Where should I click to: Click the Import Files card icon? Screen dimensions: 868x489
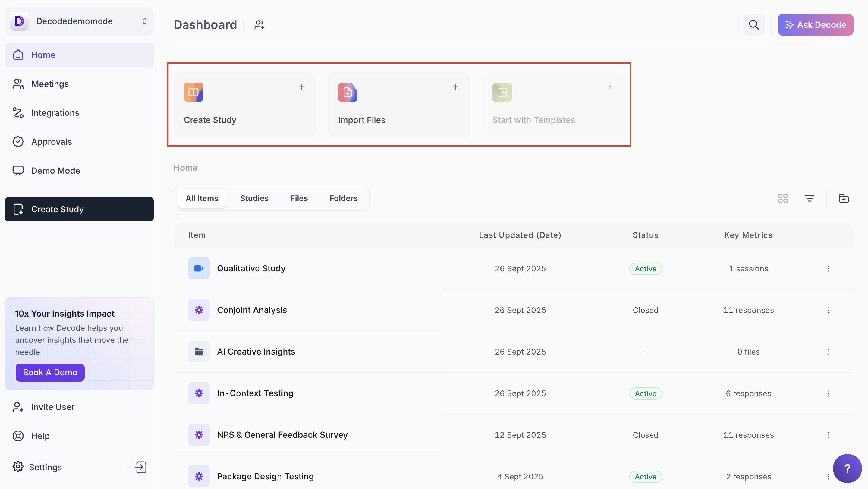348,92
